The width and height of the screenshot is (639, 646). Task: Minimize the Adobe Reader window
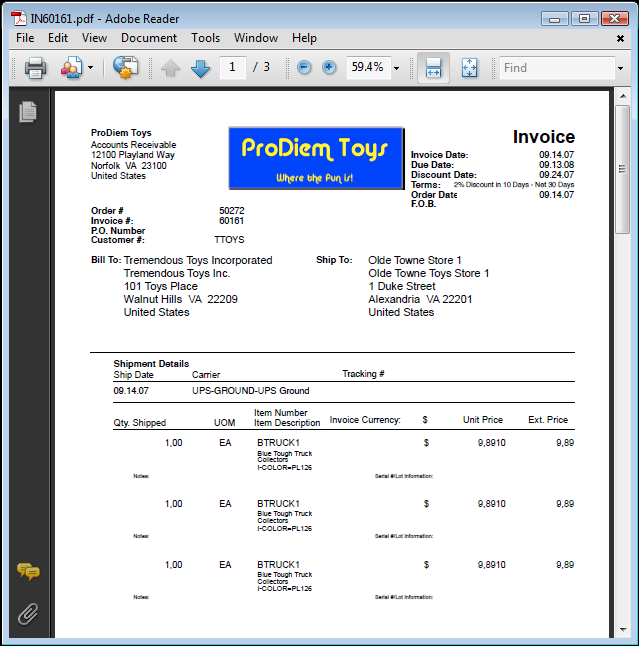pos(555,19)
